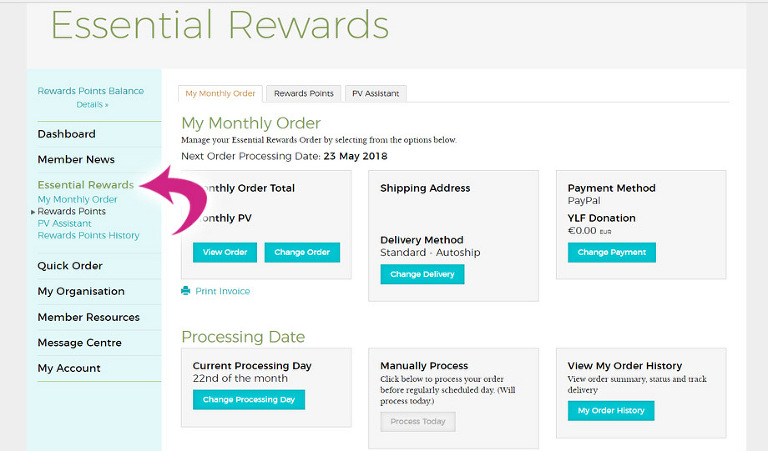Switch to the Rewards Points tab

(304, 94)
